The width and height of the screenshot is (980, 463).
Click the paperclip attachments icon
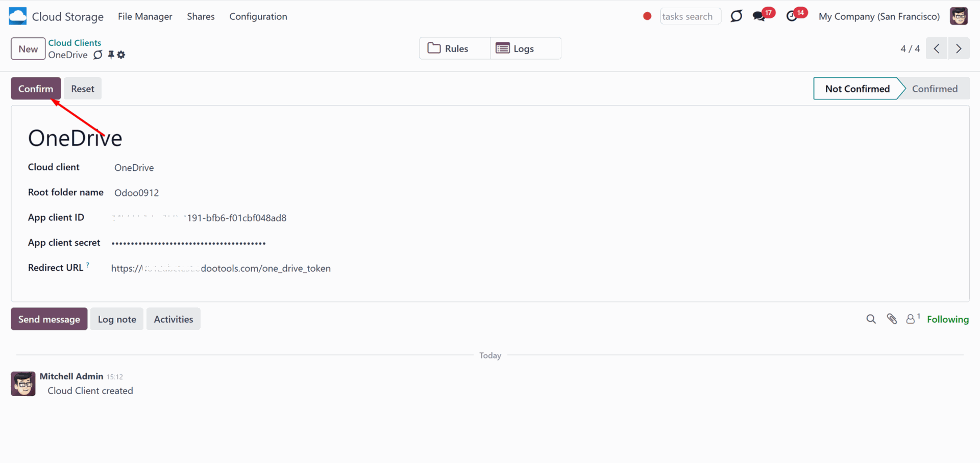coord(892,319)
